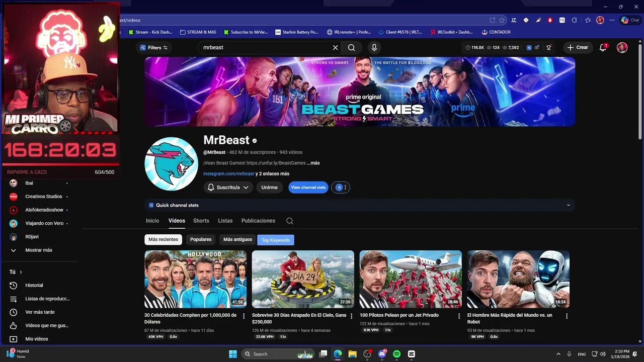Open options for El Hombre Más Rápido video
Image resolution: width=644 pixels, height=362 pixels.
567,316
